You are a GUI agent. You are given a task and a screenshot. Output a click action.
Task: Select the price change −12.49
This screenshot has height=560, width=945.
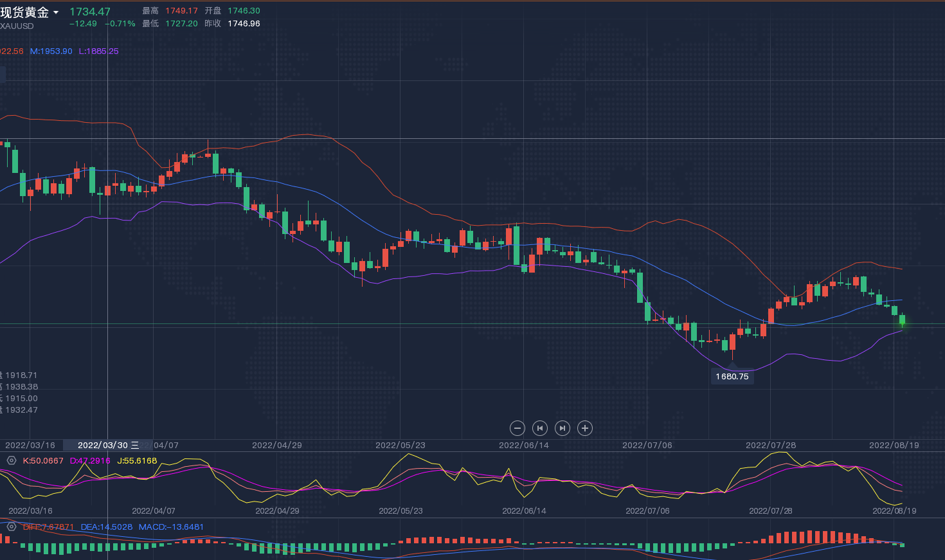(84, 24)
